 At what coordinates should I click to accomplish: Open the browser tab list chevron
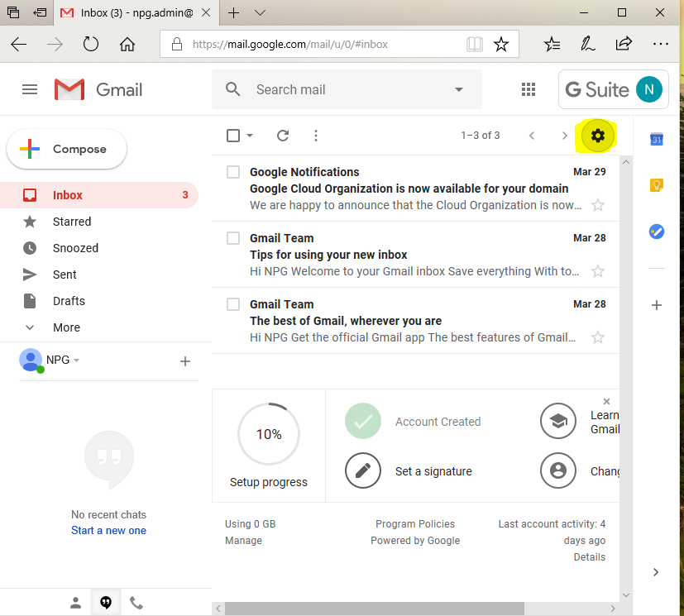[x=260, y=12]
